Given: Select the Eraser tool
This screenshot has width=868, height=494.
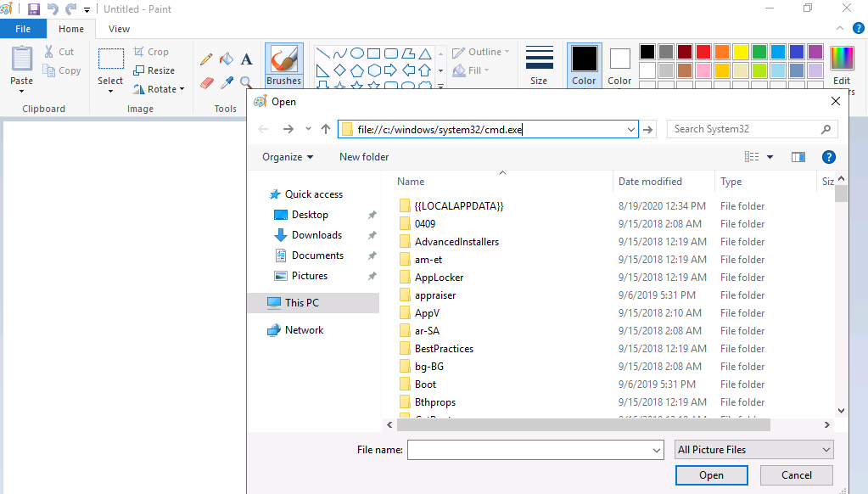Looking at the screenshot, I should point(206,83).
